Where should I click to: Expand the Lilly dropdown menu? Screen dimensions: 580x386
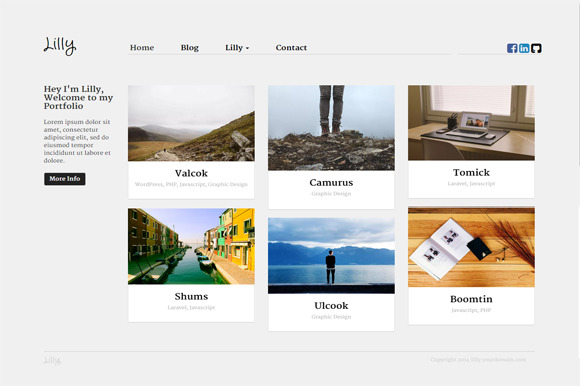click(237, 48)
